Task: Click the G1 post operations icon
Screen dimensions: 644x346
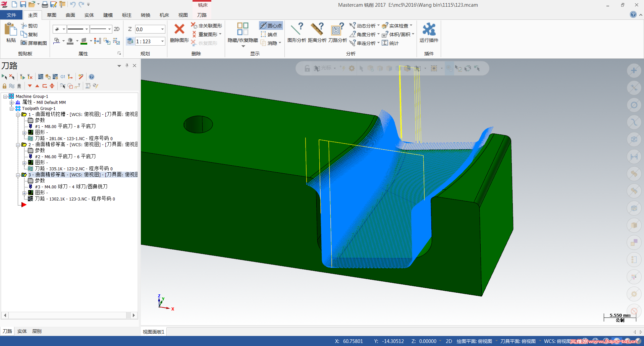Action: click(63, 77)
